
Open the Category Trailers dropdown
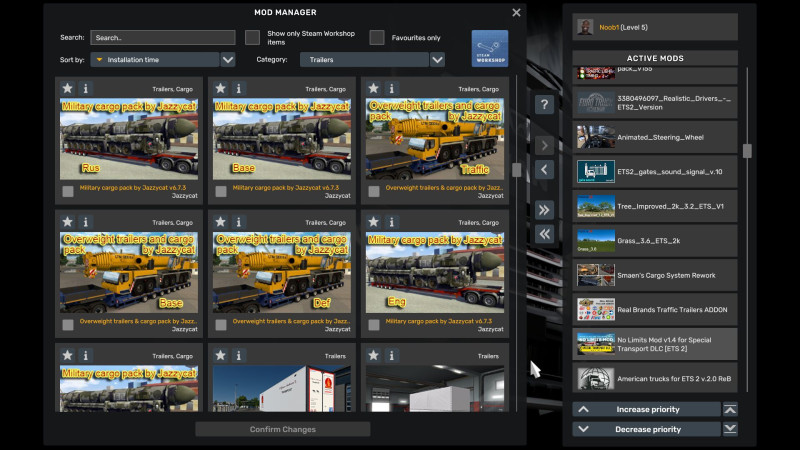point(364,60)
